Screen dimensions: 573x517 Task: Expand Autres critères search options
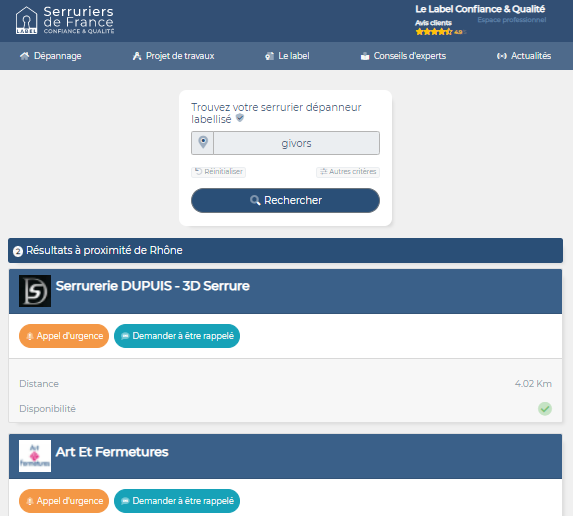pos(348,172)
